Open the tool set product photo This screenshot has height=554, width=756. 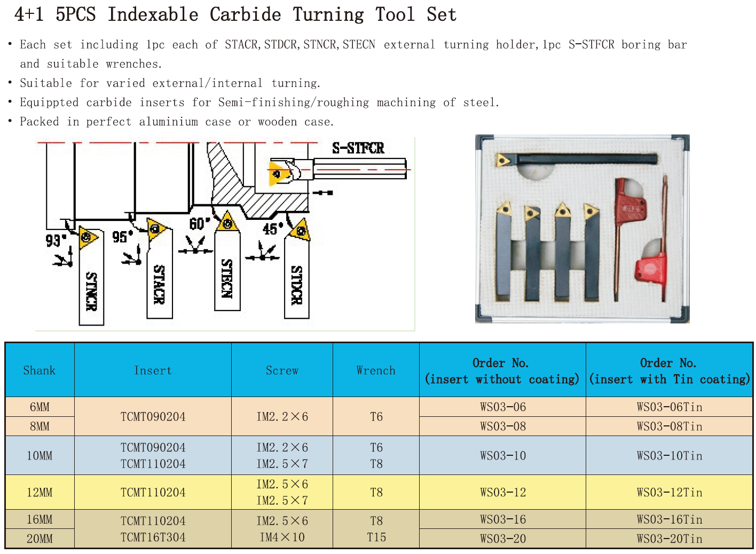582,229
